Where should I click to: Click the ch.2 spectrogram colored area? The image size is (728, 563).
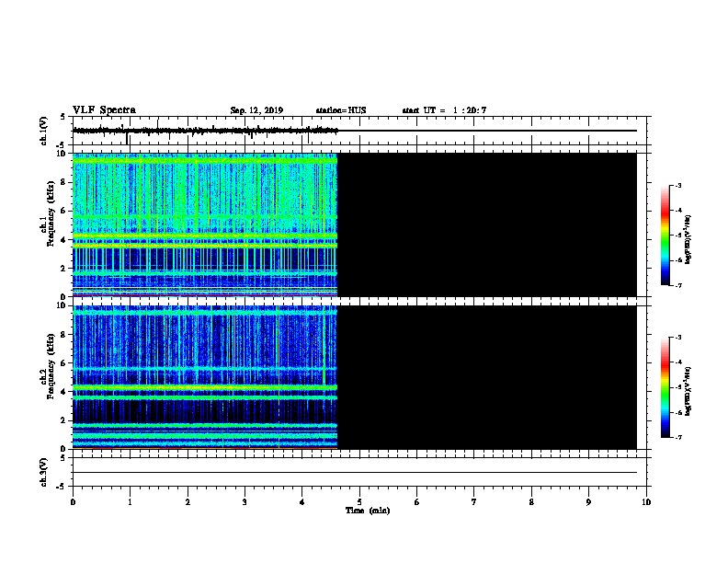tap(205, 377)
